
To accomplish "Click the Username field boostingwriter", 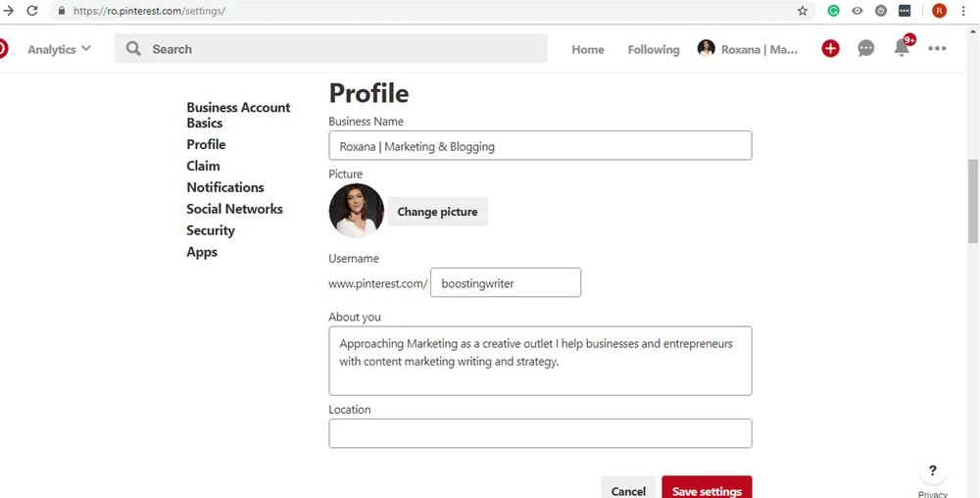I will (506, 282).
